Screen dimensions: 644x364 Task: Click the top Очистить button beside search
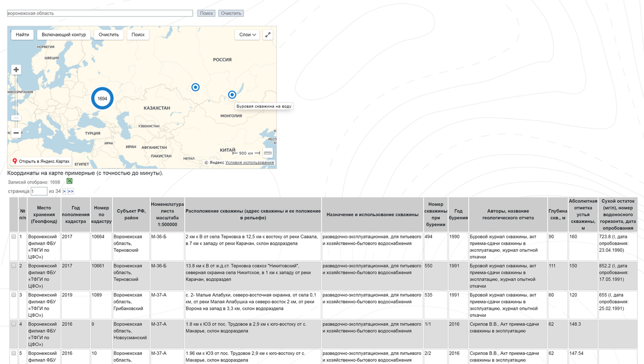point(231,13)
